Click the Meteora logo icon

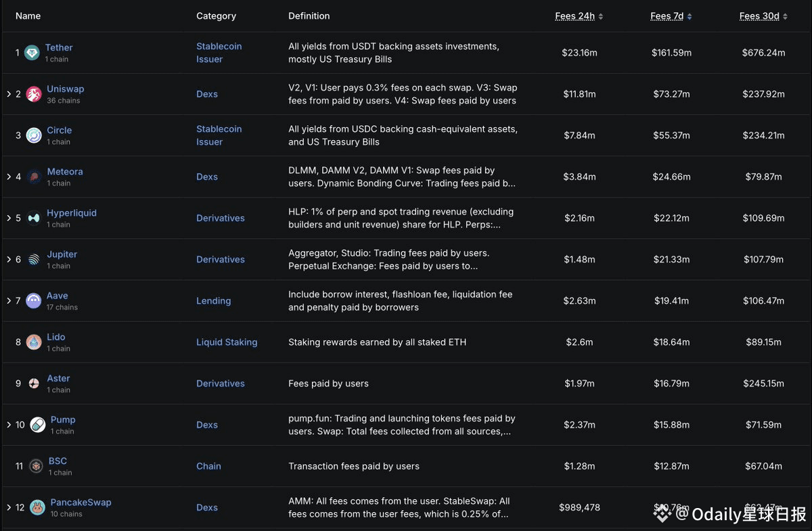pyautogui.click(x=34, y=177)
